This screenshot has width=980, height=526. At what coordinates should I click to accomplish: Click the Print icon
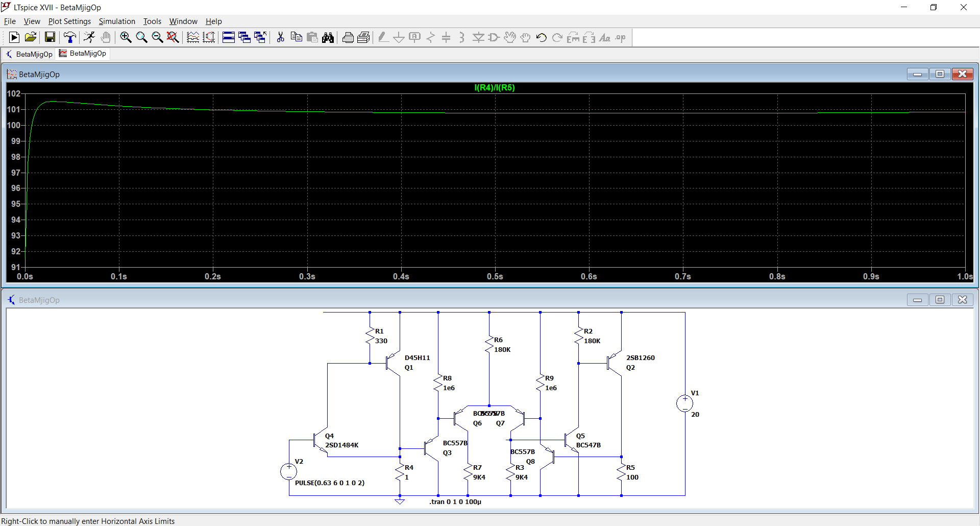click(348, 37)
